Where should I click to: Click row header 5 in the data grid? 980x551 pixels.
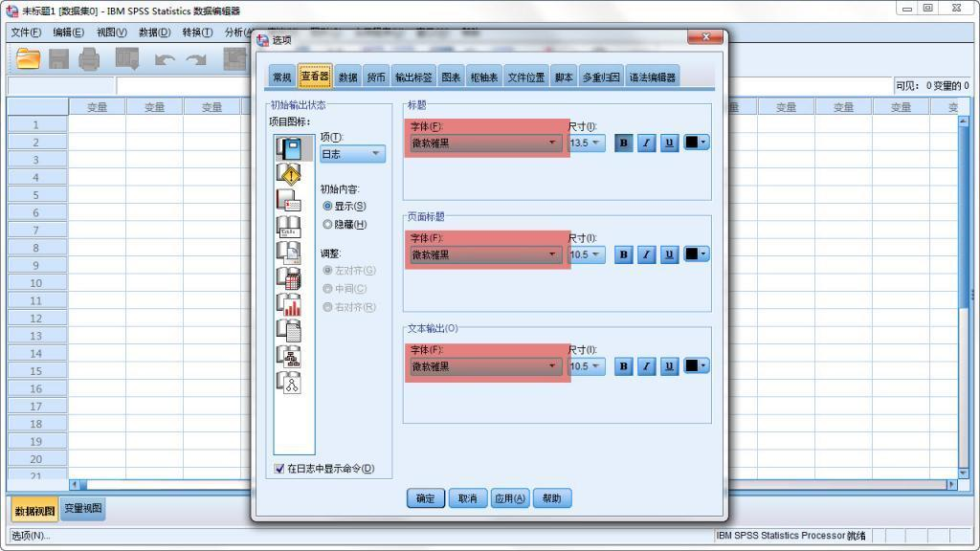tap(36, 195)
